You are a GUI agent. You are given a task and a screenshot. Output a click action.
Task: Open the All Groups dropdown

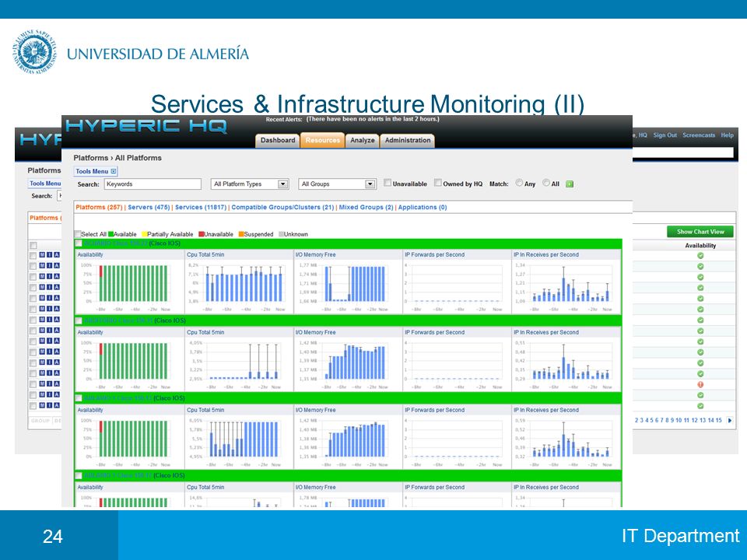(x=337, y=184)
